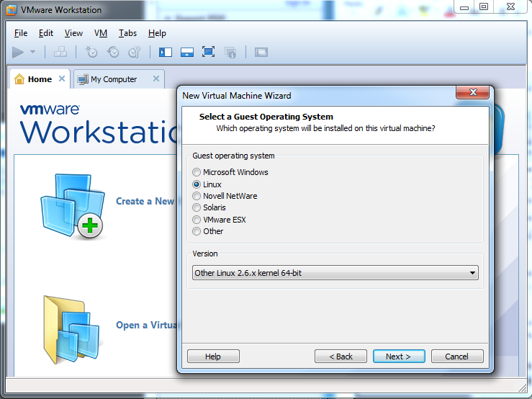The image size is (532, 399).
Task: Click the Next > button
Action: [399, 357]
